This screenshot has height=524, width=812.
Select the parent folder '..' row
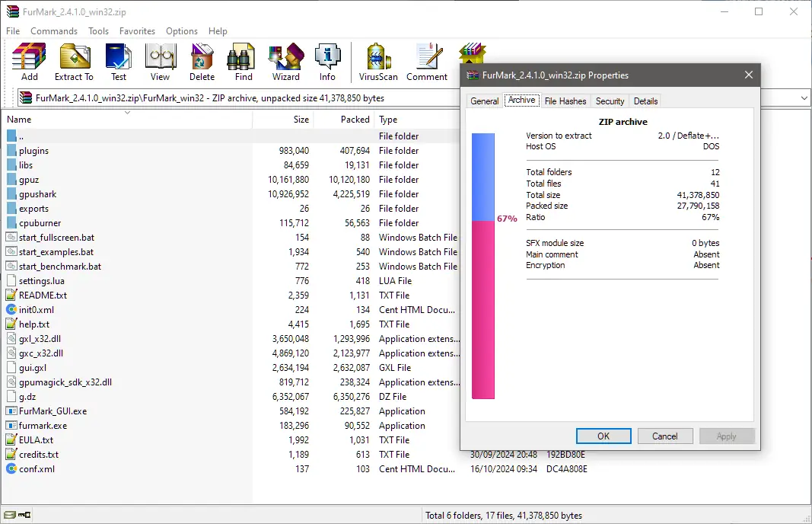point(231,136)
